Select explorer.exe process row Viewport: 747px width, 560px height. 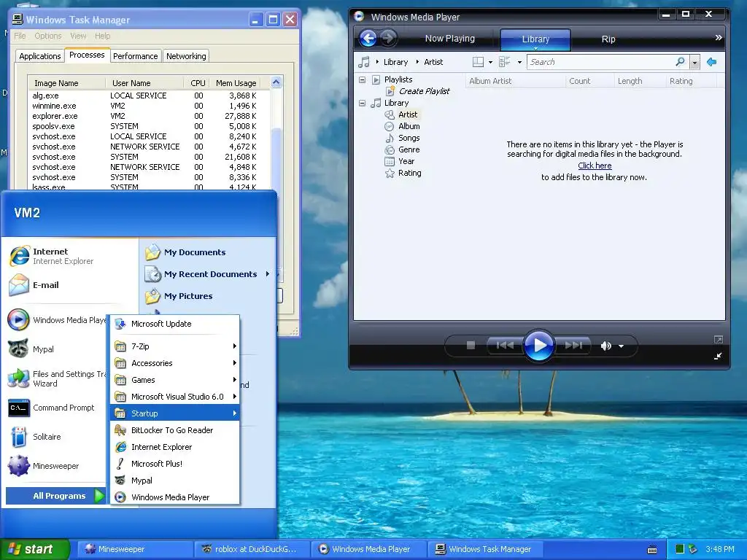(149, 116)
